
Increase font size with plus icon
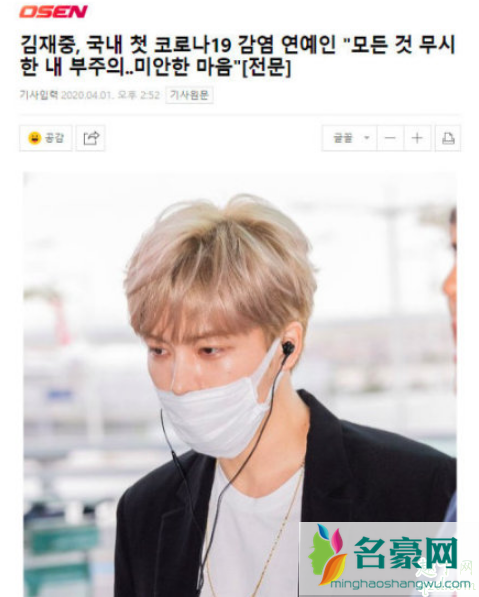(417, 138)
